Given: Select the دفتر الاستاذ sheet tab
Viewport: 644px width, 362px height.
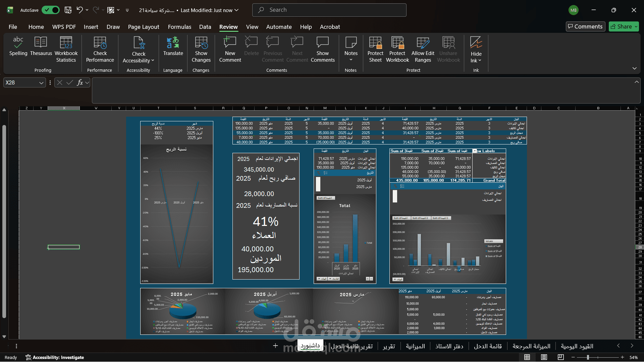Looking at the screenshot, I should tap(449, 346).
